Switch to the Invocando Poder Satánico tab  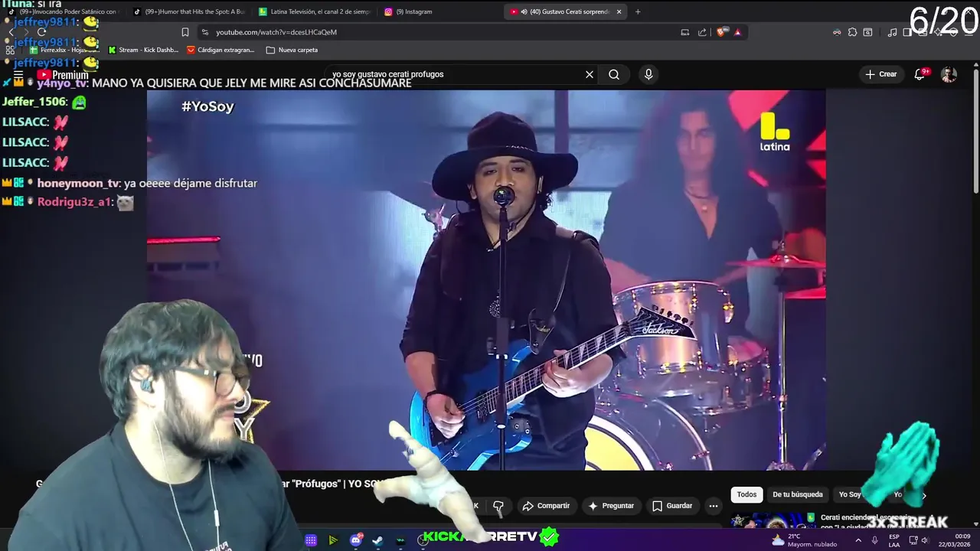coord(64,11)
